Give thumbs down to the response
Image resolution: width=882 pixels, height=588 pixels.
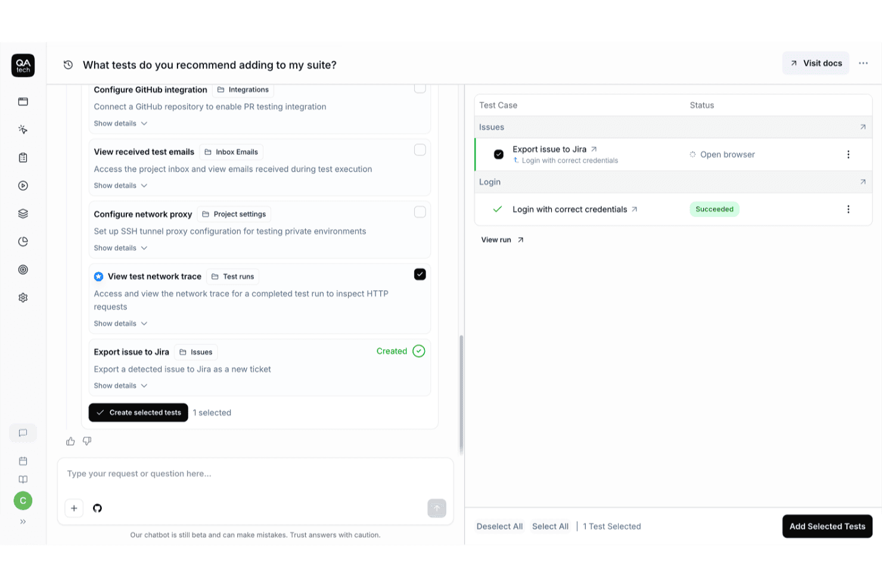click(87, 441)
